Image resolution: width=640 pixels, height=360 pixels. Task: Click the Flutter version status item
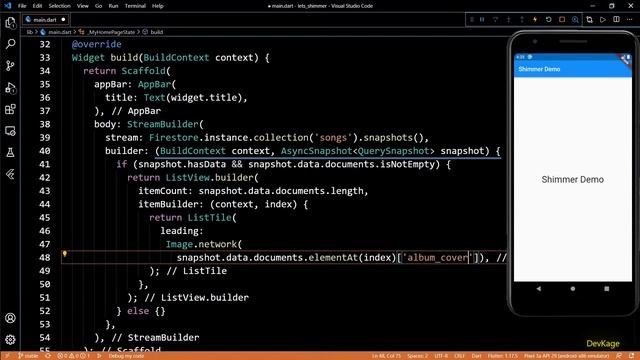point(503,356)
